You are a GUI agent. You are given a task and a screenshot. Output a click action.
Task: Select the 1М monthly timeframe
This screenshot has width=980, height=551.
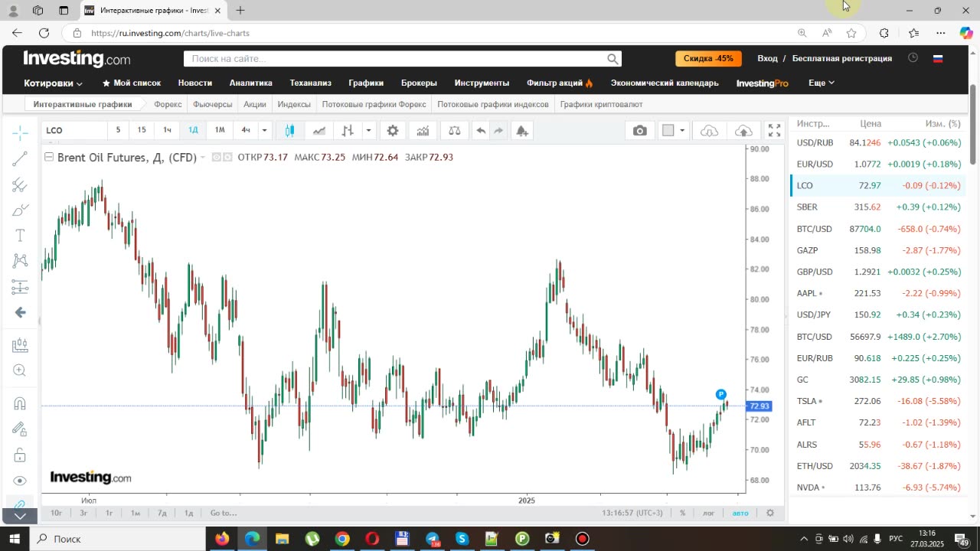(x=220, y=130)
